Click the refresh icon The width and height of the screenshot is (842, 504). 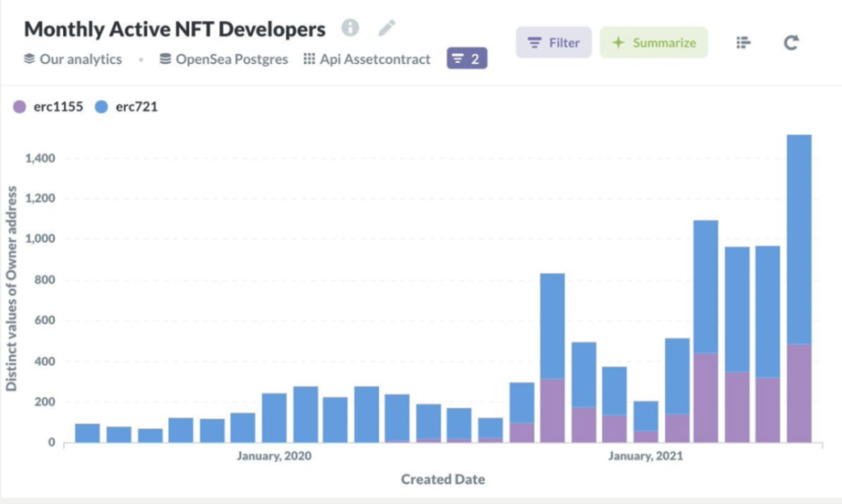pos(791,43)
